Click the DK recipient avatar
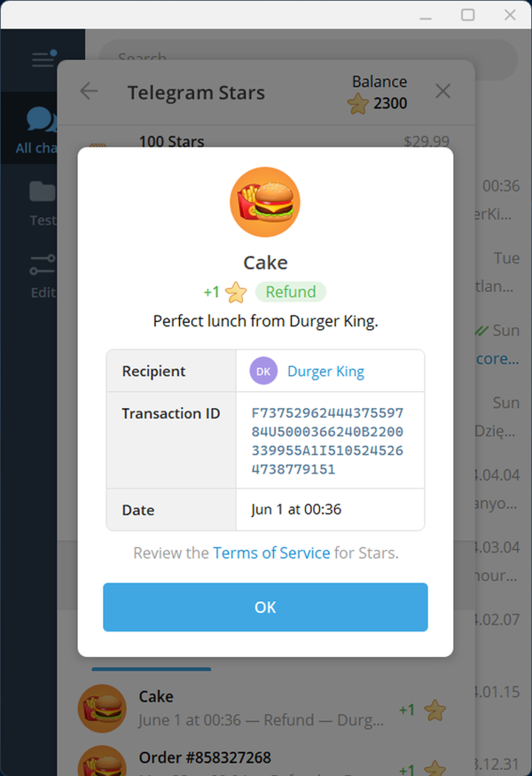Image resolution: width=532 pixels, height=776 pixels. point(263,372)
